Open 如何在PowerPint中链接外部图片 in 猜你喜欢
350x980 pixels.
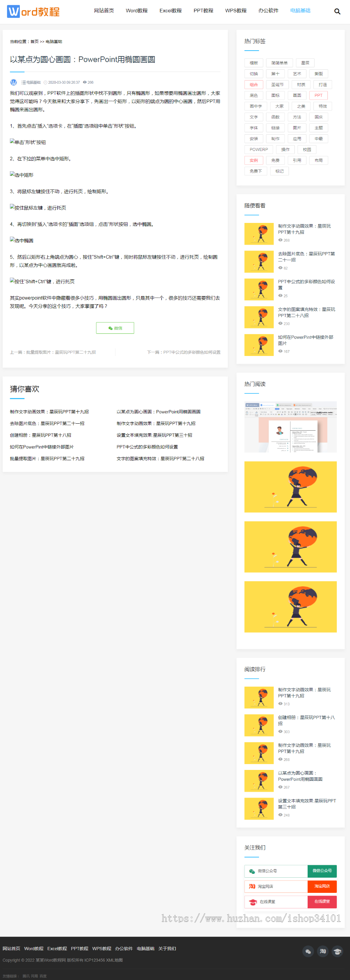pos(42,447)
